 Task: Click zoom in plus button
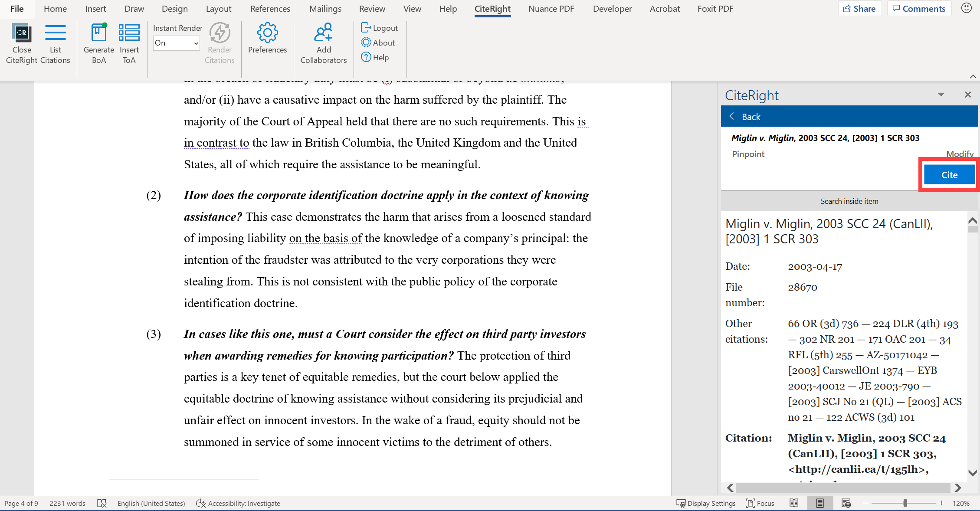click(941, 503)
